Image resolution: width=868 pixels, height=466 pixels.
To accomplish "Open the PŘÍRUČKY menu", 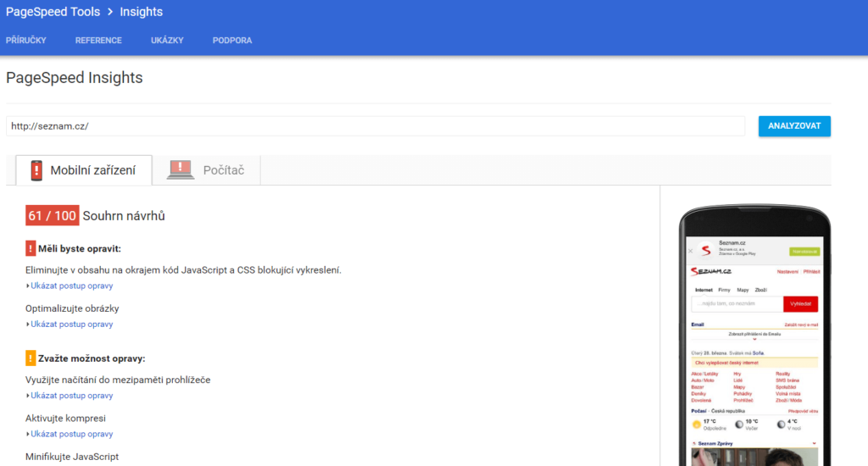I will (x=26, y=41).
